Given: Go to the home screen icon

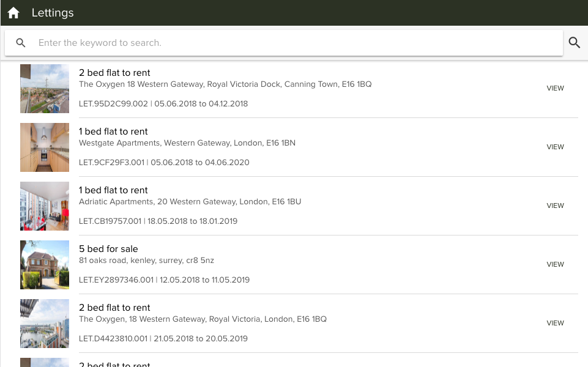Looking at the screenshot, I should point(13,13).
